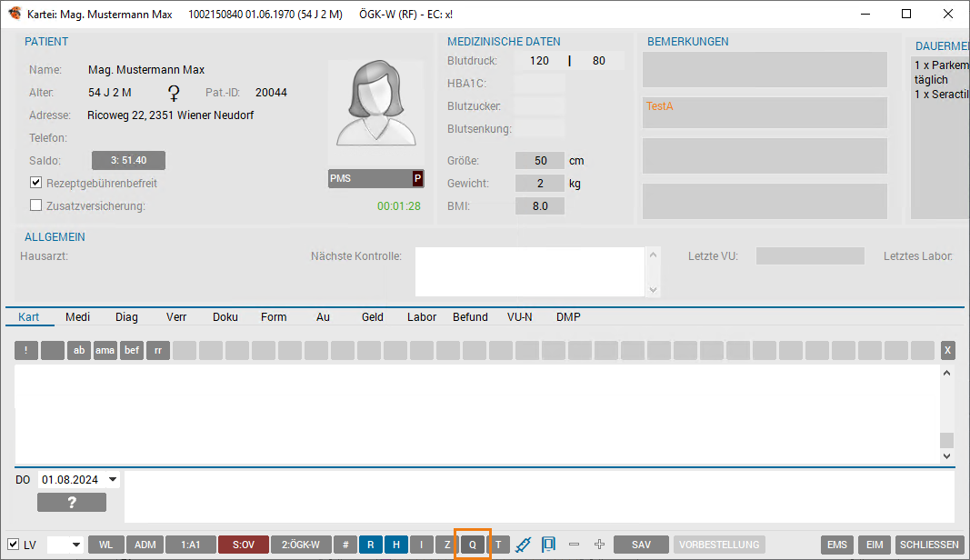Screen dimensions: 970x560
Task: Click the Letzte VU field
Action: pos(810,255)
